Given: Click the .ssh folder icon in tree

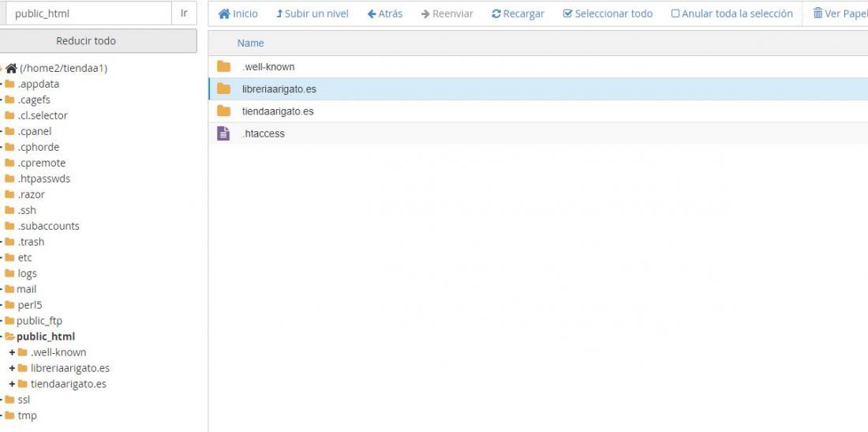Looking at the screenshot, I should [x=9, y=210].
